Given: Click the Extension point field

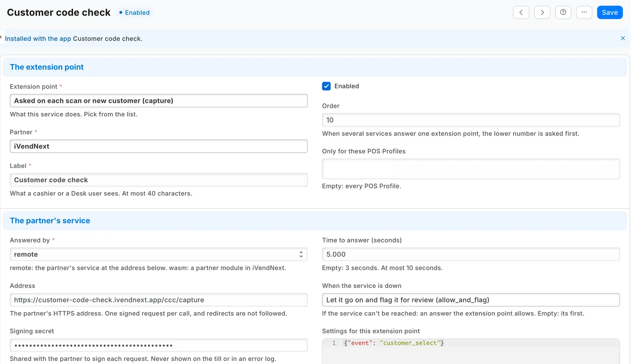Looking at the screenshot, I should click(x=159, y=100).
